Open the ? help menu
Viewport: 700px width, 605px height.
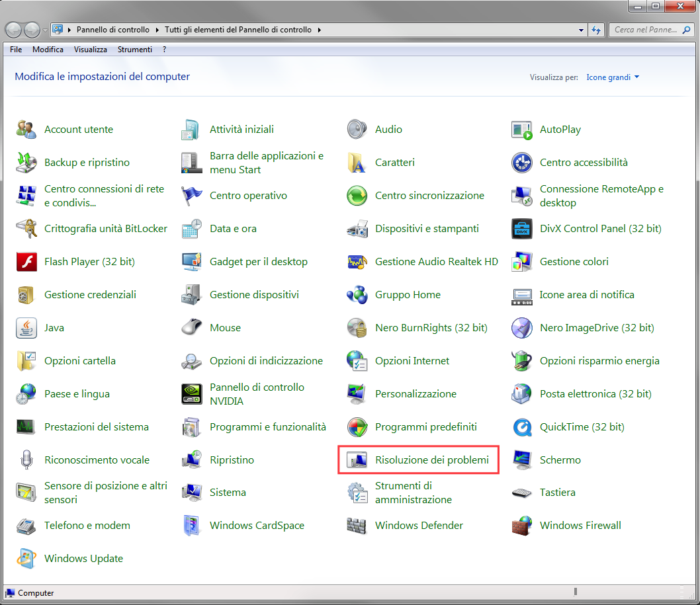164,50
